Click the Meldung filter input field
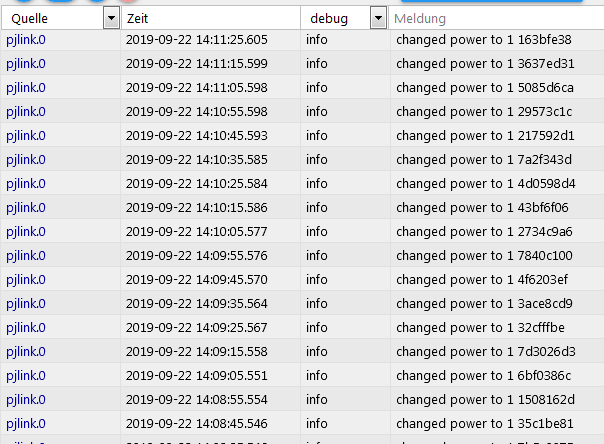 [x=497, y=18]
